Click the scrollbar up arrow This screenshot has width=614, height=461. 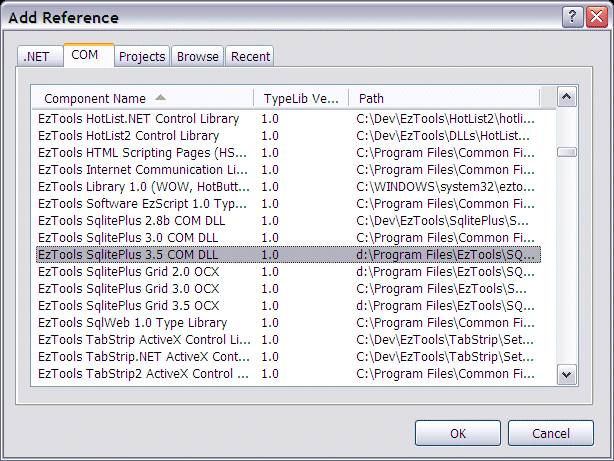click(566, 96)
